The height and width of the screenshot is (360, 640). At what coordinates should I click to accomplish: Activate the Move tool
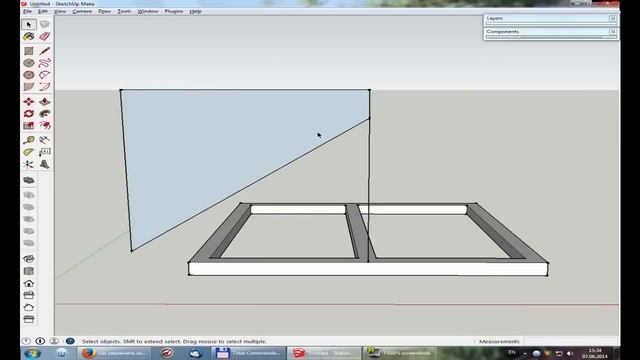[x=29, y=102]
